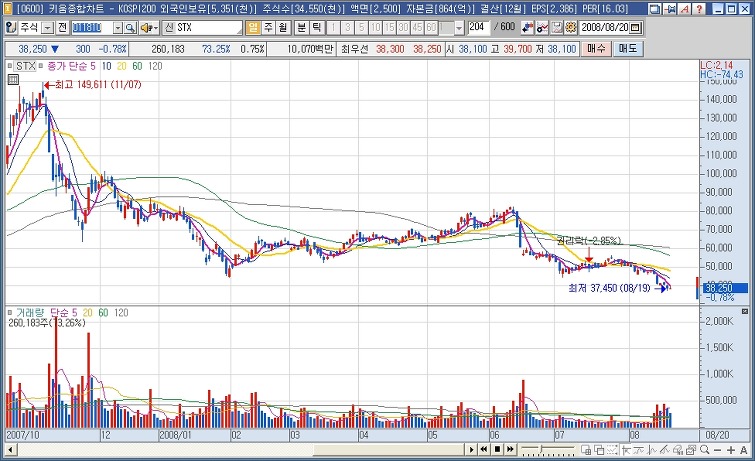This screenshot has height=461, width=755.
Task: Open the minute interval dropdown arrow
Action: (x=459, y=28)
